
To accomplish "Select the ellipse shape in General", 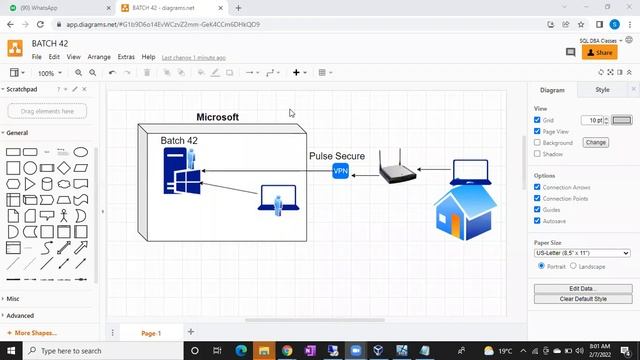I will pos(80,152).
